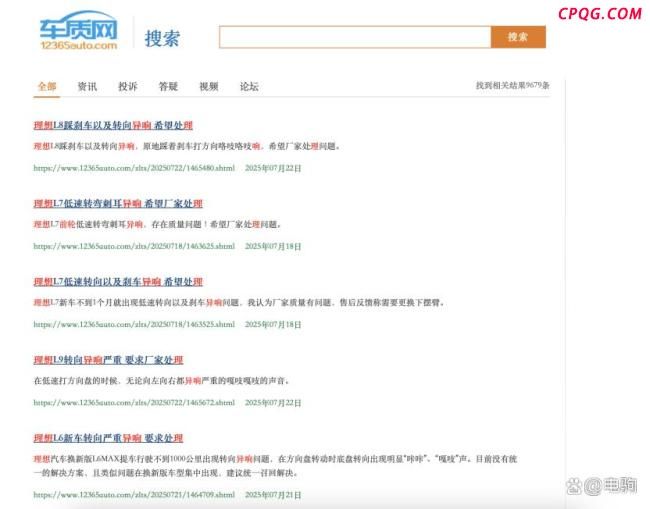Click snippet starting 理想汽车换新版L6MAX提车
Screen dimensions: 650x509
[x=275, y=466]
